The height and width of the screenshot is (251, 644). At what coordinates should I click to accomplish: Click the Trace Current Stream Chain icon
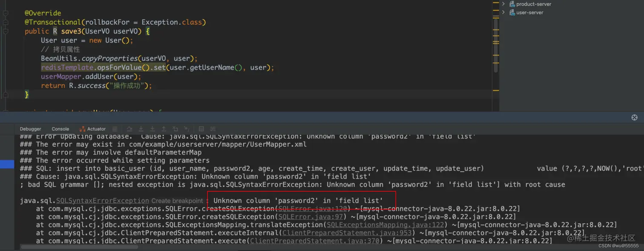click(x=213, y=129)
